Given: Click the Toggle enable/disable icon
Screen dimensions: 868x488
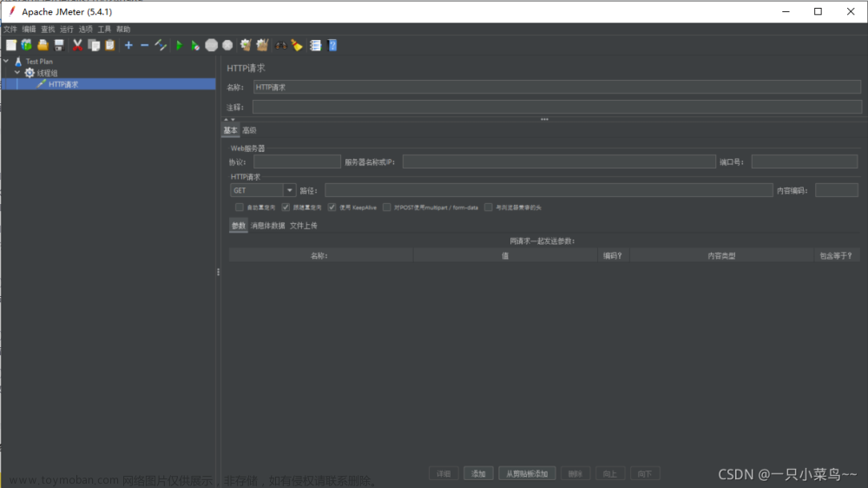Looking at the screenshot, I should (161, 45).
